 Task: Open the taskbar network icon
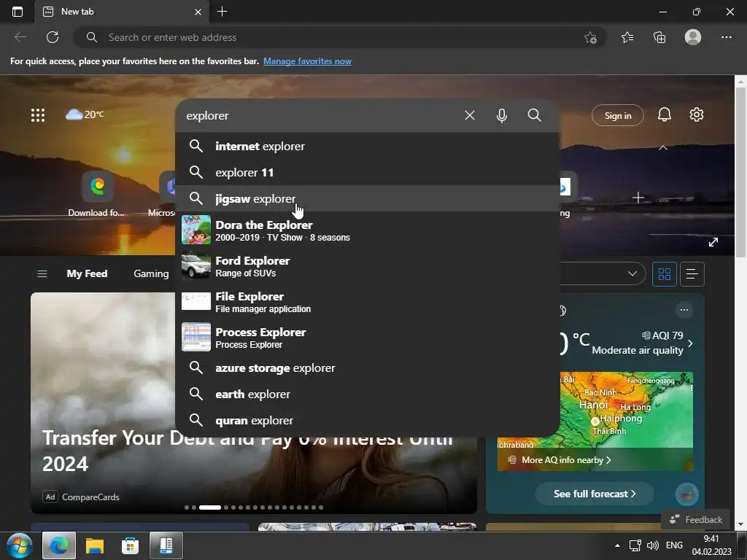coord(635,545)
